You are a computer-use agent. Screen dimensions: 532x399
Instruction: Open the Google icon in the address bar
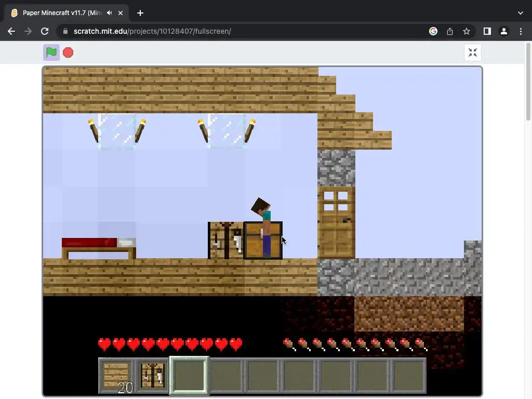[x=433, y=31]
